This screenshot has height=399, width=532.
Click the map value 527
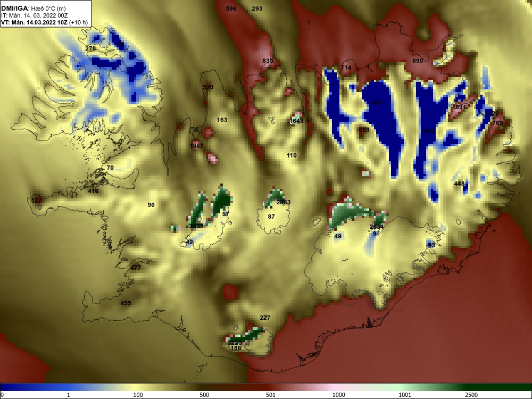point(36,201)
